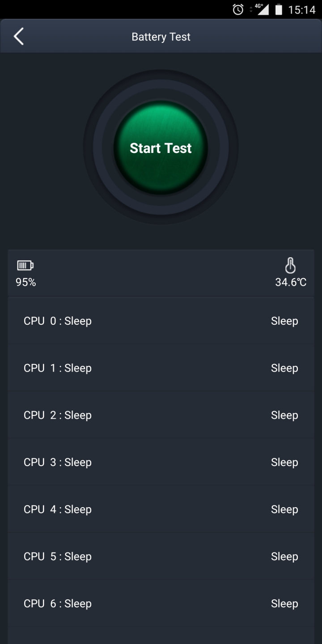Select the CPU 6 row

click(x=161, y=603)
